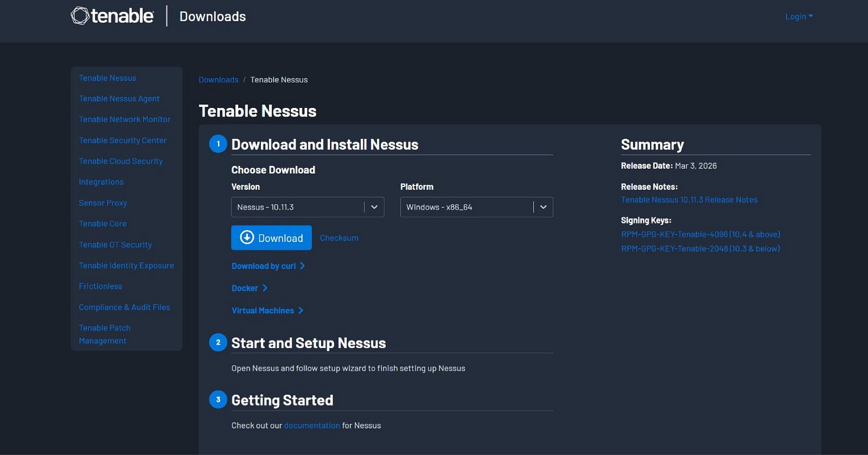This screenshot has height=455, width=868.
Task: Select Tenable Identity Exposure
Action: 126,265
